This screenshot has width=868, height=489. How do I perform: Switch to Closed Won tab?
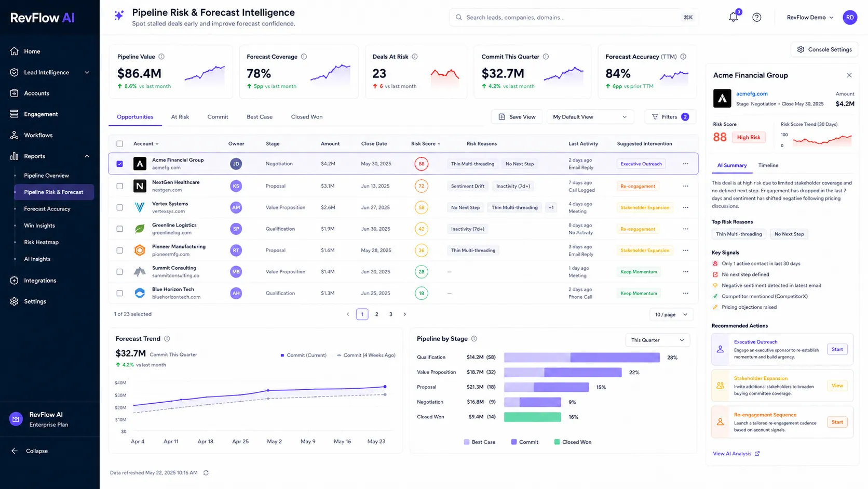[307, 117]
